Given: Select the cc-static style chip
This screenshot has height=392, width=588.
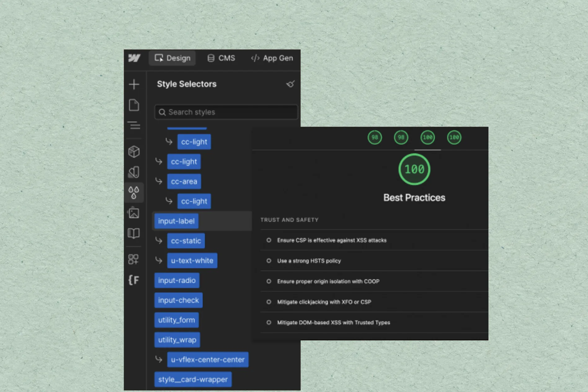Looking at the screenshot, I should point(186,241).
